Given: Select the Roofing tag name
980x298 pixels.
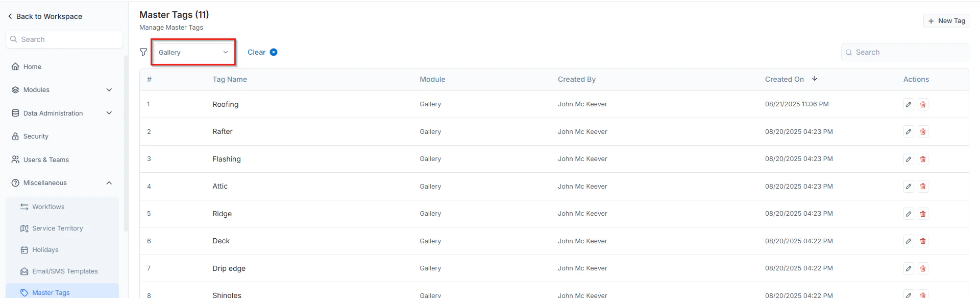Looking at the screenshot, I should (226, 104).
